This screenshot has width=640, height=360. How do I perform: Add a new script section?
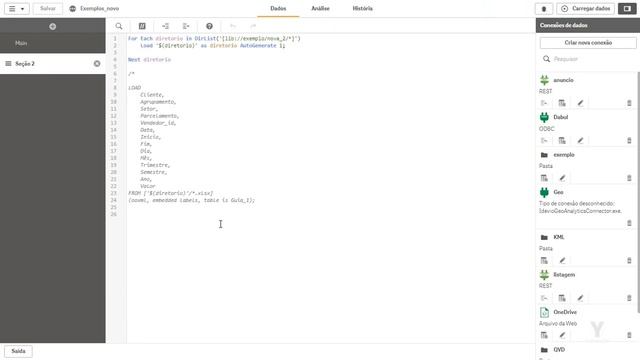53,27
